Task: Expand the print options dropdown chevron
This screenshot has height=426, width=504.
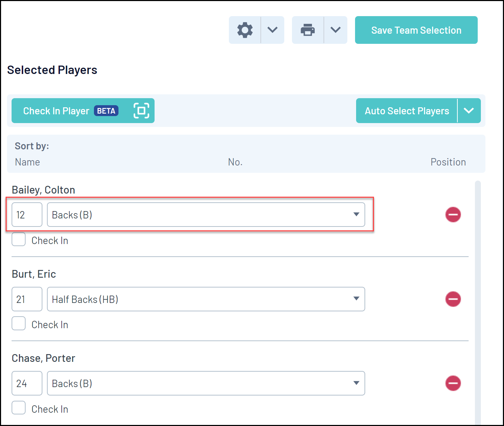Action: (x=336, y=30)
